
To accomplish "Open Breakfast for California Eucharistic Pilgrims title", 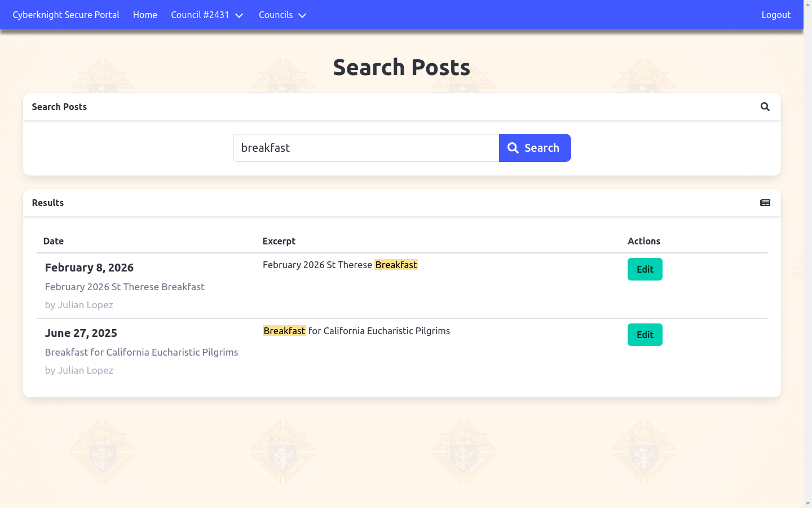I will (142, 352).
